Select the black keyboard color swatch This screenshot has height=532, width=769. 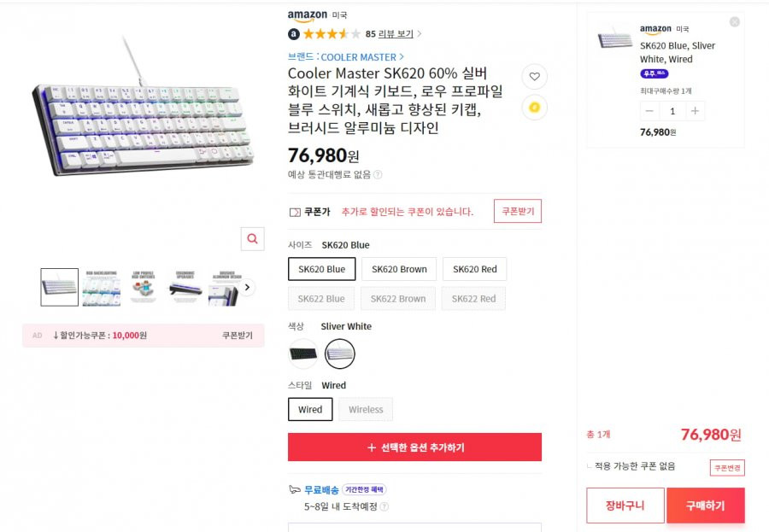(x=303, y=354)
